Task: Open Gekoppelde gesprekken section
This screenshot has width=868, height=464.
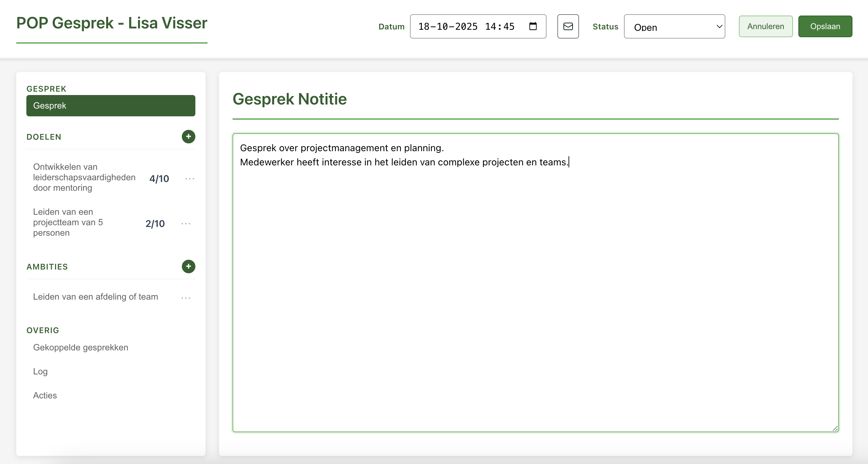Action: (x=80, y=347)
